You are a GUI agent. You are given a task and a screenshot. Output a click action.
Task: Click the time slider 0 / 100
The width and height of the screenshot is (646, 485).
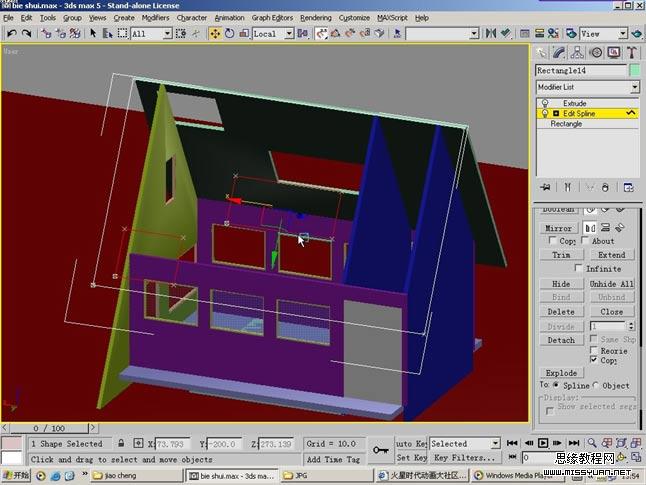[x=49, y=428]
